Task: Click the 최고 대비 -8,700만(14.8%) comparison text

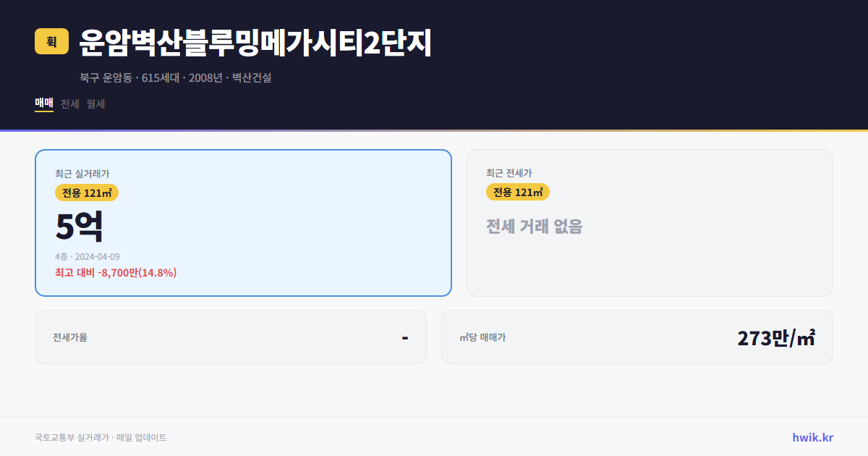Action: click(116, 273)
